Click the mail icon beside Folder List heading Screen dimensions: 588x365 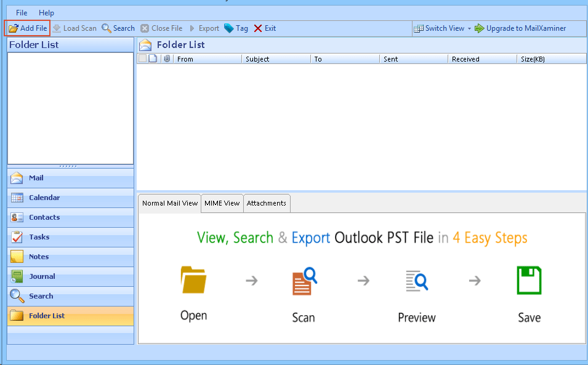145,45
